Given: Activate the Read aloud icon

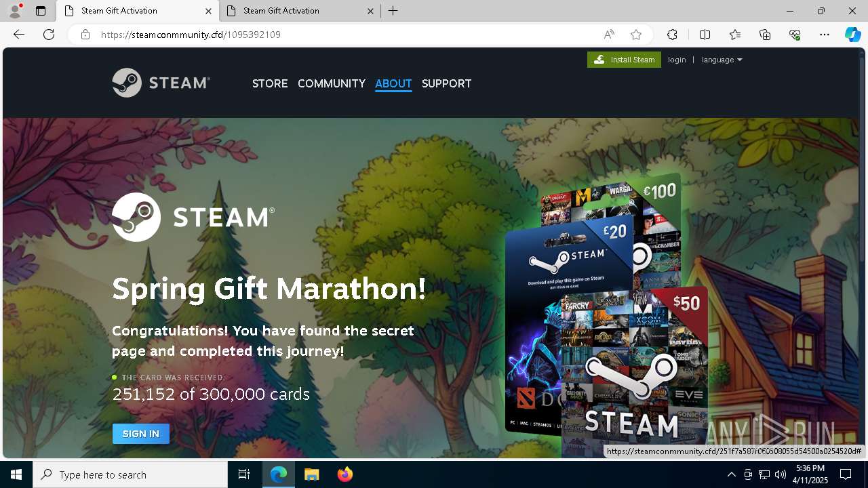Looking at the screenshot, I should (609, 35).
